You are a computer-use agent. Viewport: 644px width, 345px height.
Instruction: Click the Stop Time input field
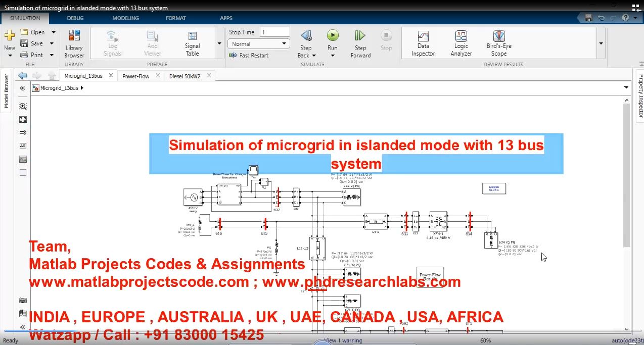[274, 32]
